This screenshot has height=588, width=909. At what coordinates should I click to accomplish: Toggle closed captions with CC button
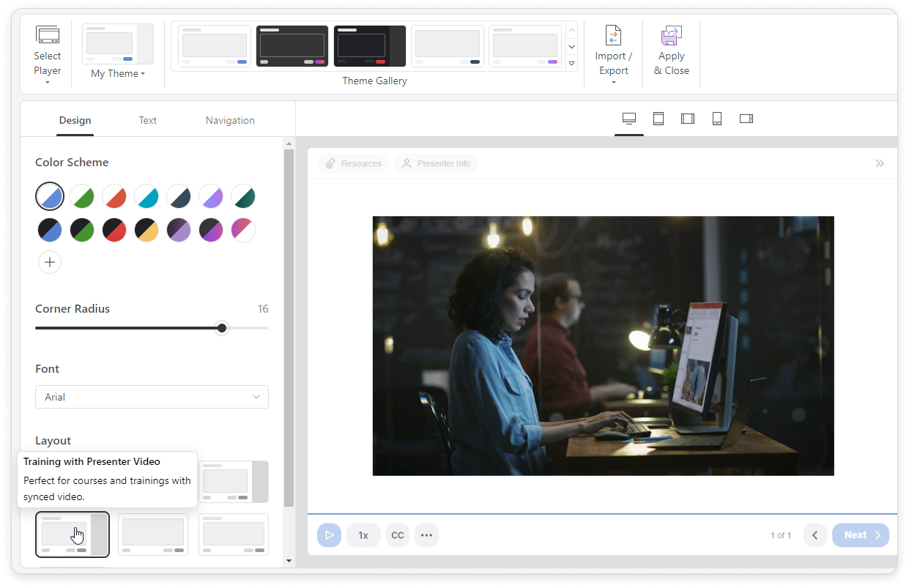397,535
